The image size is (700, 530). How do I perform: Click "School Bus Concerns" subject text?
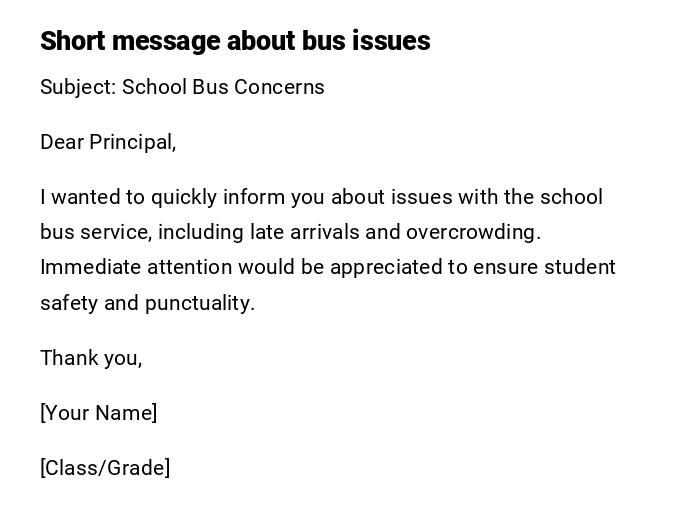(x=223, y=87)
